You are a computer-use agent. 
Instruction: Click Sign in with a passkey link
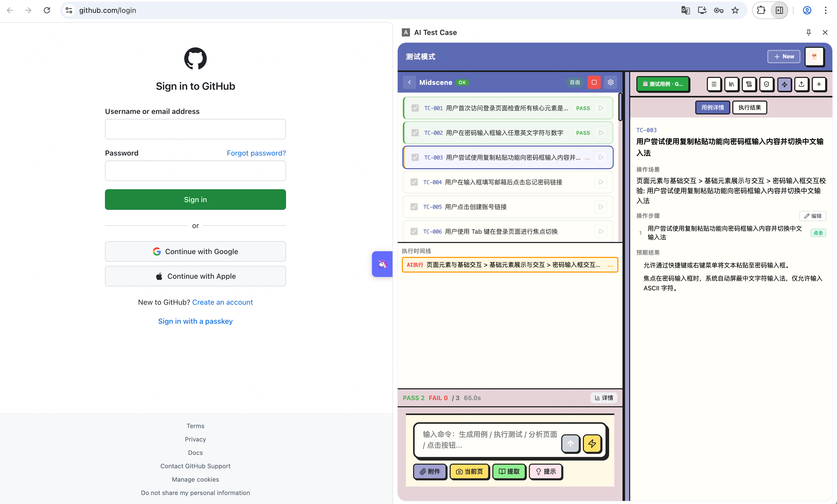[x=195, y=321]
